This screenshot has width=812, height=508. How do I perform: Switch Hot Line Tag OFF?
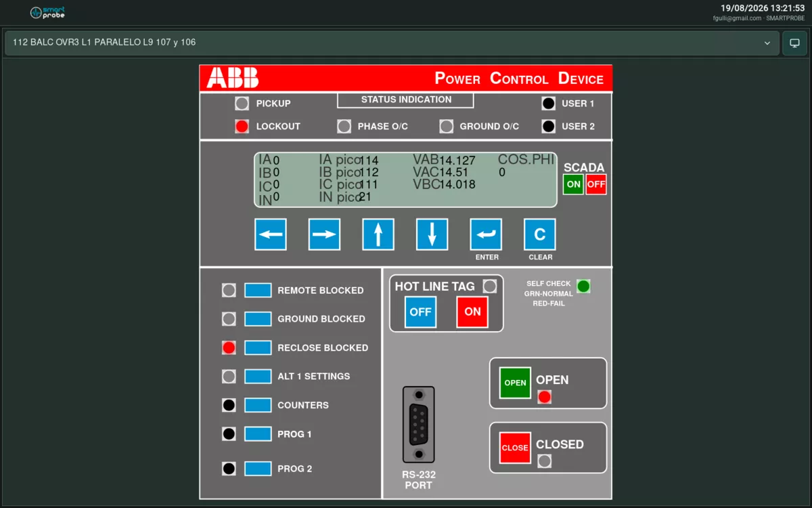click(x=420, y=312)
